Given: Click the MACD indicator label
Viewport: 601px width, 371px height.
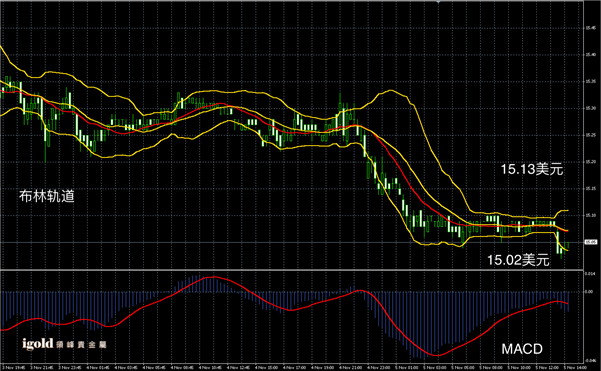Looking at the screenshot, I should tap(522, 349).
